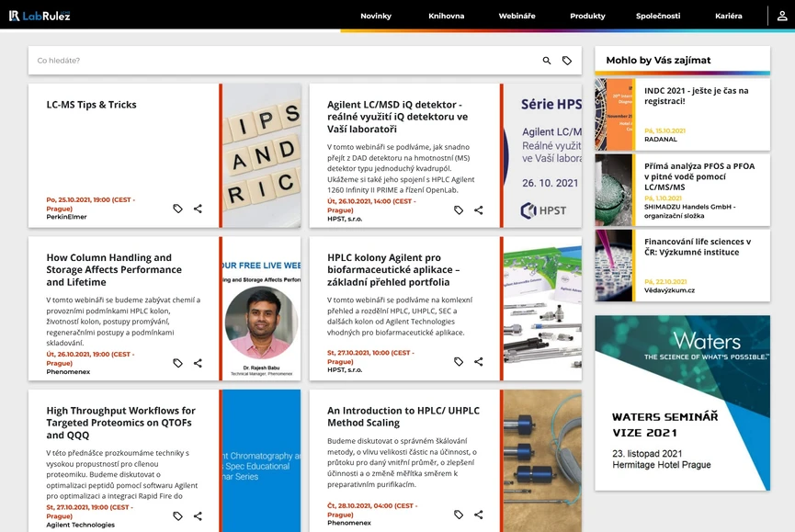Click the Agilent columns product thumbnail

(542, 309)
